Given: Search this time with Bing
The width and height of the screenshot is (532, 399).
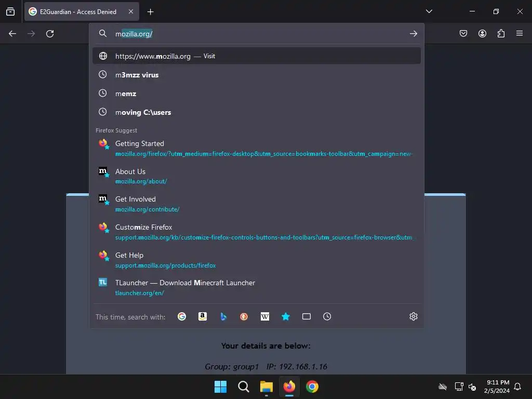Looking at the screenshot, I should click(223, 316).
